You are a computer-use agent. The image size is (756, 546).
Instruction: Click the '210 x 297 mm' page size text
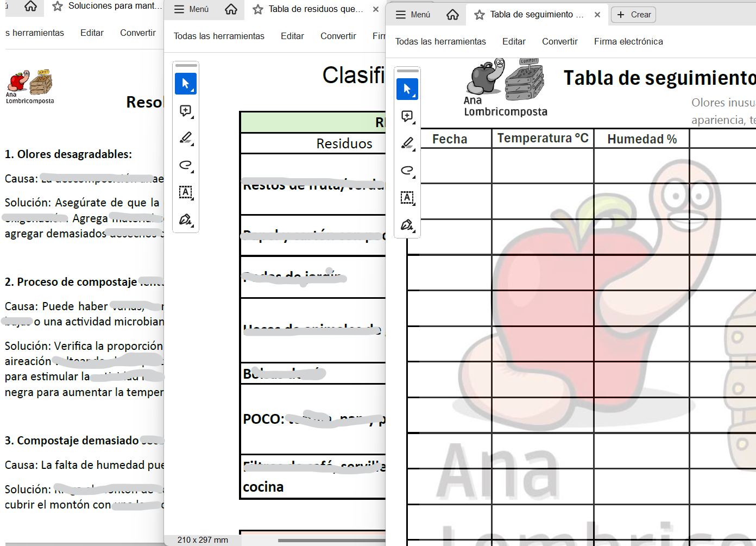(203, 540)
